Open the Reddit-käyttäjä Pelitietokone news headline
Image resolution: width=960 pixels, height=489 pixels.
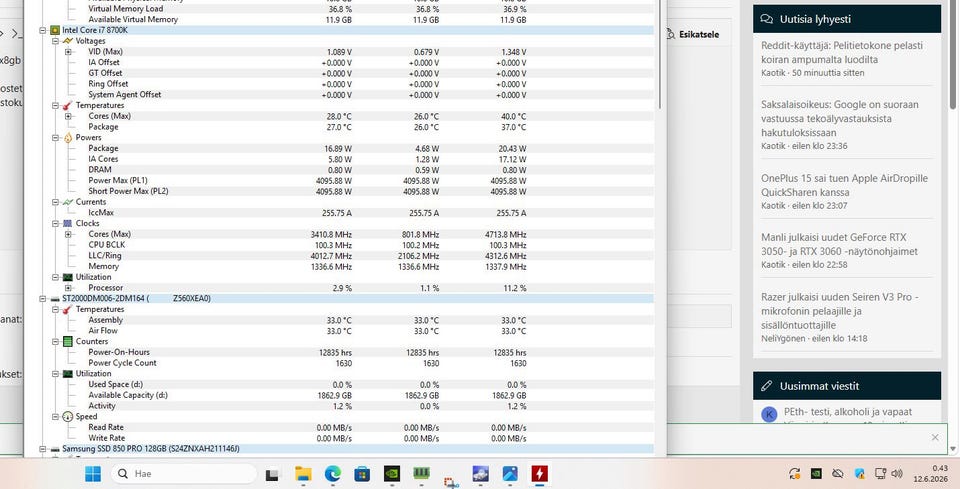click(842, 53)
